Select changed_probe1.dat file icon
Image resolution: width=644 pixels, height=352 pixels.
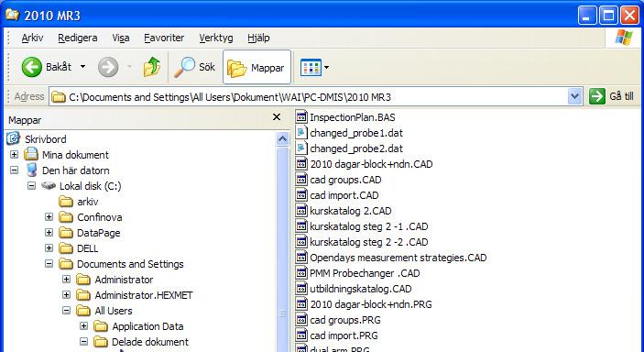coord(301,133)
